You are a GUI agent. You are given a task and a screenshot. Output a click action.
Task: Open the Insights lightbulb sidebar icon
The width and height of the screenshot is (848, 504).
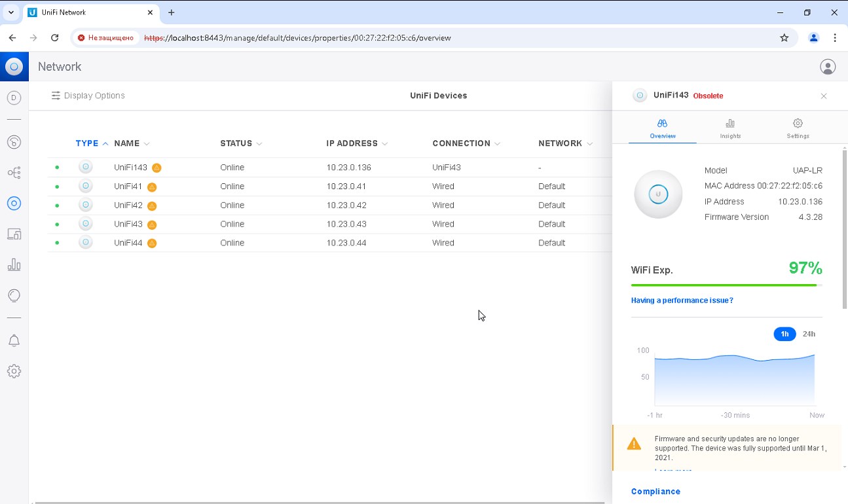pyautogui.click(x=14, y=295)
